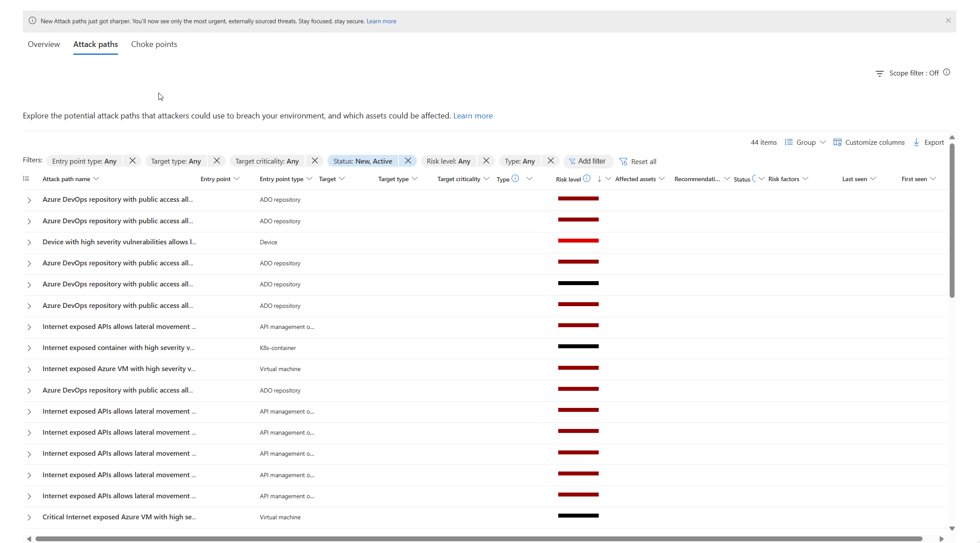The width and height of the screenshot is (980, 543).
Task: Click the Add filter funnel icon
Action: (x=572, y=161)
